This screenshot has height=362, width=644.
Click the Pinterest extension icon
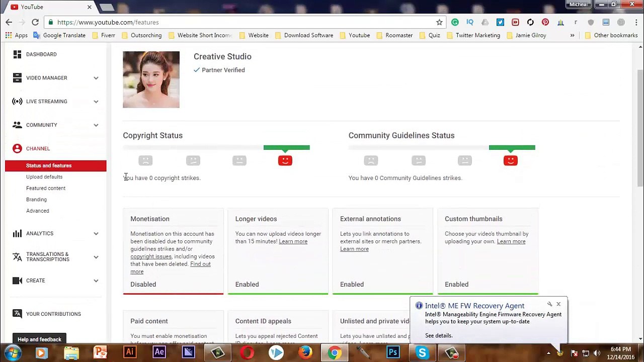coord(545,22)
